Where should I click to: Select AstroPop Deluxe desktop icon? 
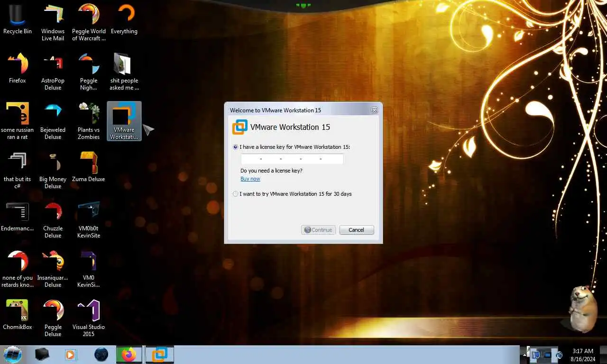tap(53, 72)
